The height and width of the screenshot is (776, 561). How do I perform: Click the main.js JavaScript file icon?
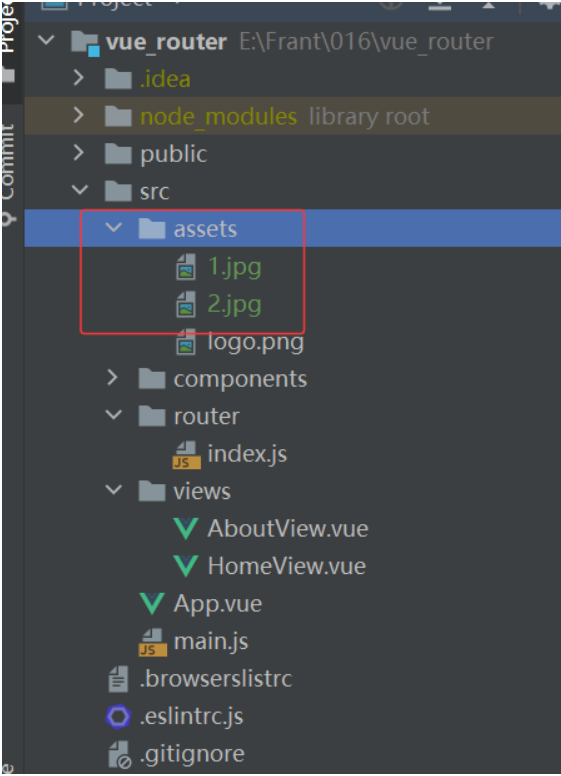click(x=152, y=642)
